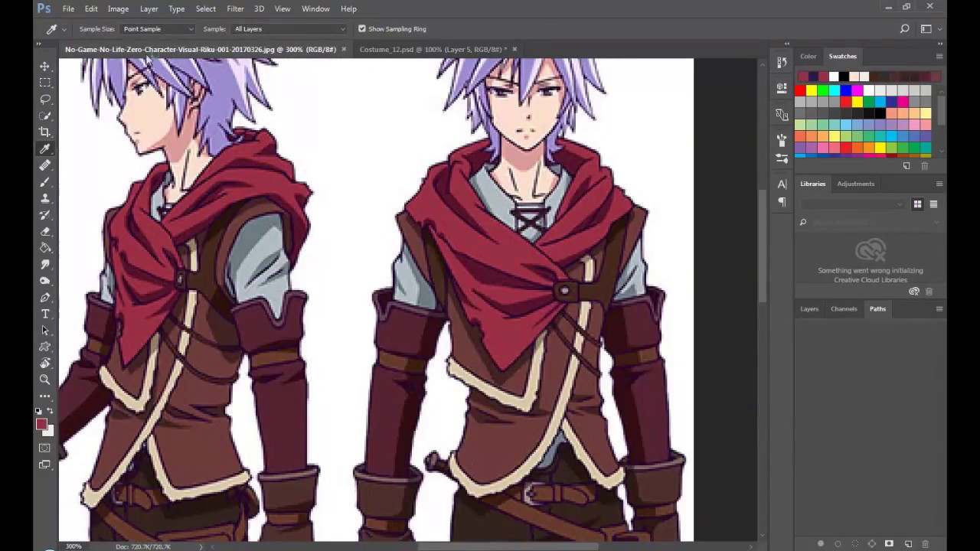Select the Dodge tool
Viewport: 980px width, 551px height.
coord(45,281)
